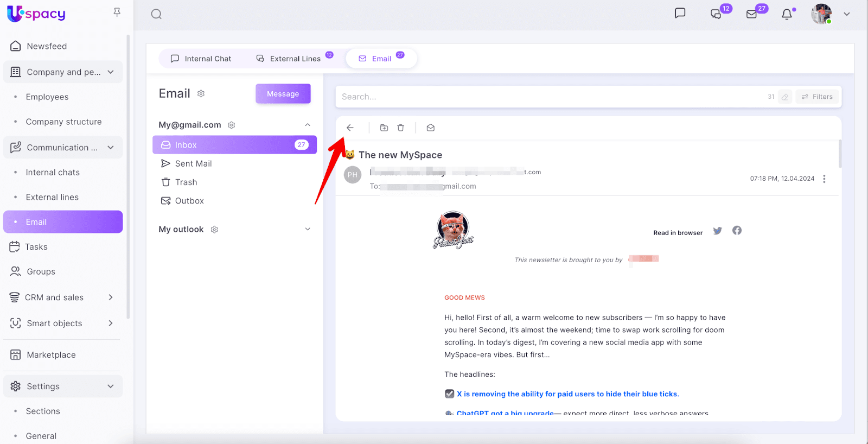This screenshot has width=868, height=444.
Task: Collapse the My@gmail.com account folders
Action: click(x=308, y=125)
